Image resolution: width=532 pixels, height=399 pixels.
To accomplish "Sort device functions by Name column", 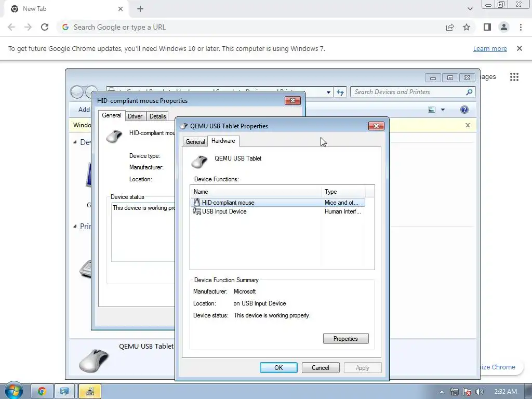I will coord(256,192).
